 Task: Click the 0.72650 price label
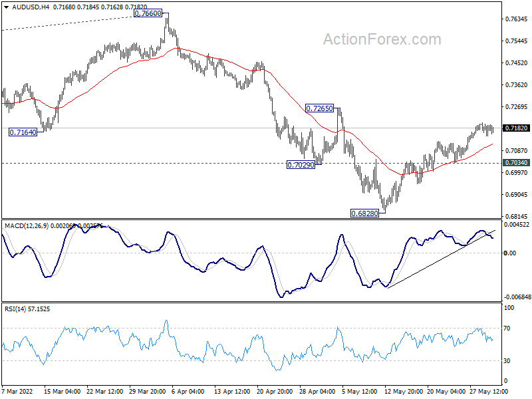tap(320, 108)
